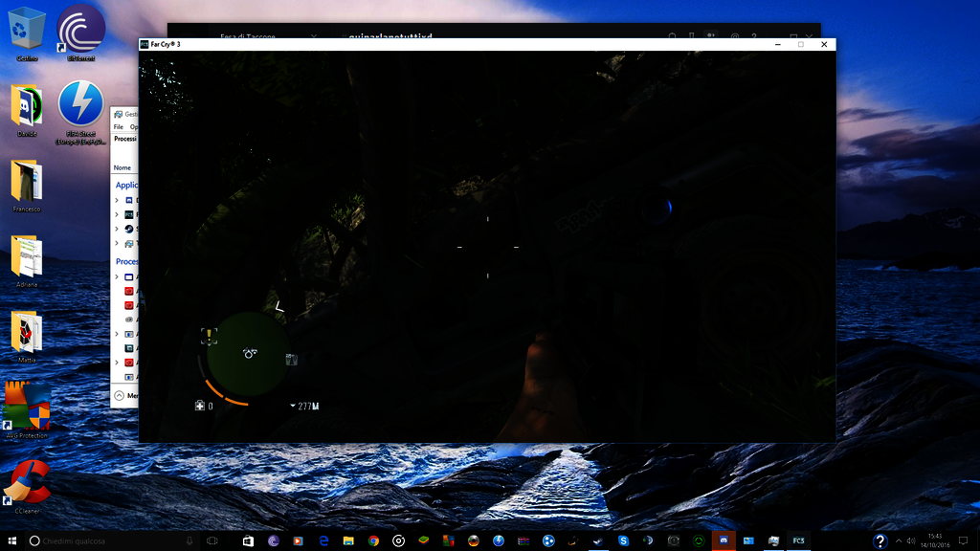The width and height of the screenshot is (980, 551).
Task: Open Microsoft Edge from the taskbar
Action: point(323,541)
